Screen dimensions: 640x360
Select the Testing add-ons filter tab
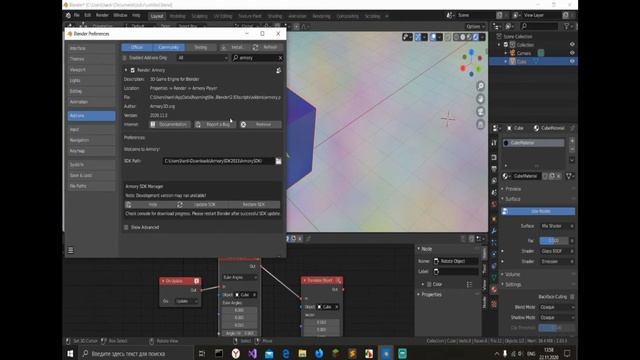(x=200, y=47)
